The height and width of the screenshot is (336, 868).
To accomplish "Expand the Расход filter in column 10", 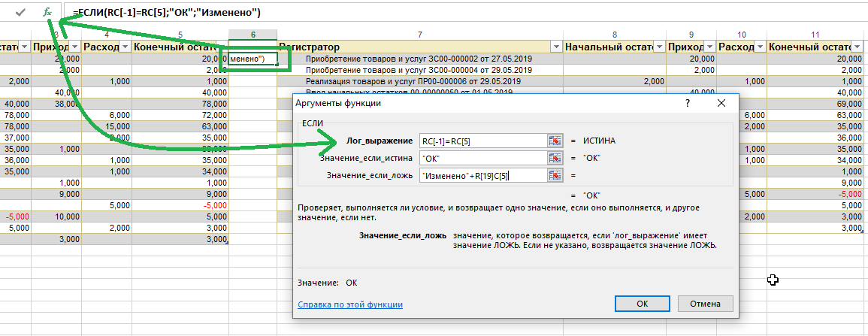I will coord(758,47).
